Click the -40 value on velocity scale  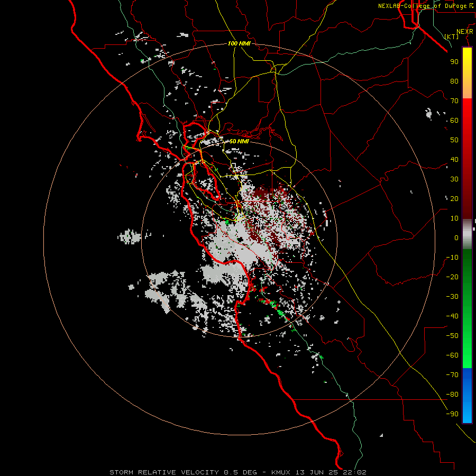coord(452,316)
